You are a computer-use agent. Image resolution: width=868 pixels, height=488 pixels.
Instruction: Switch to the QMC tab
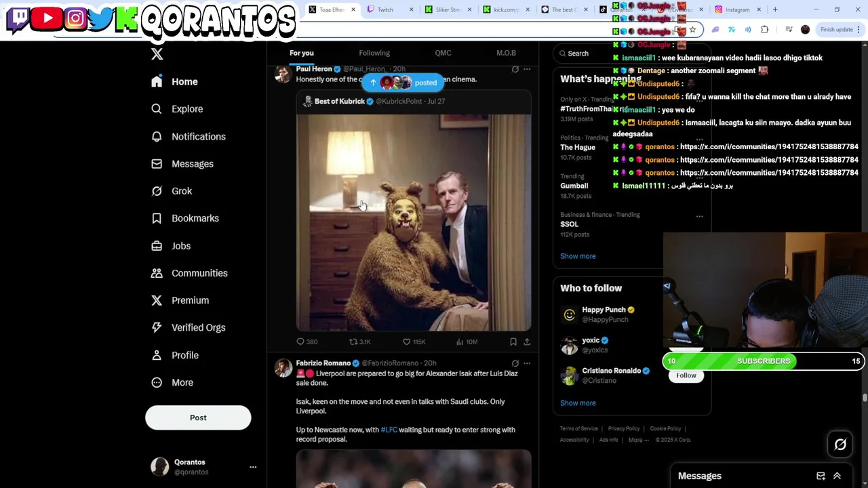(443, 53)
